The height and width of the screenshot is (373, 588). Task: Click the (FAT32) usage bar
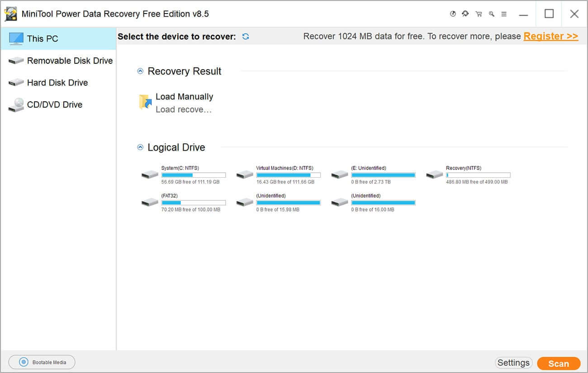(x=194, y=203)
